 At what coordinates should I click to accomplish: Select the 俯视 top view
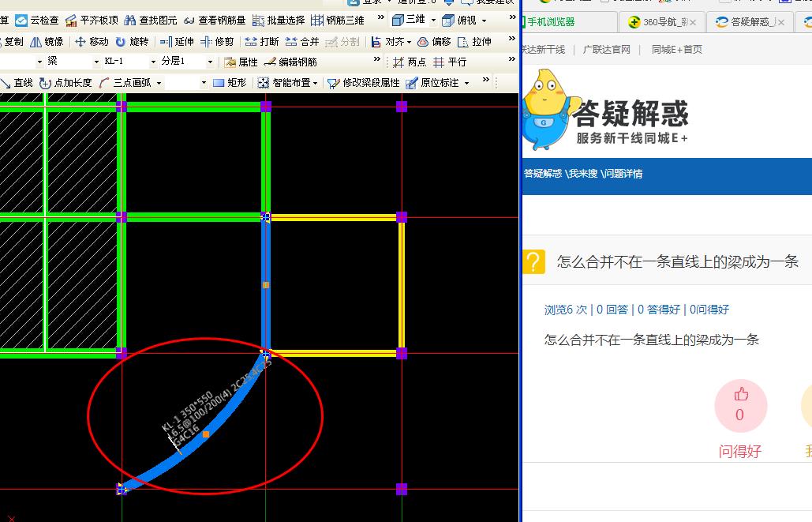click(x=458, y=21)
